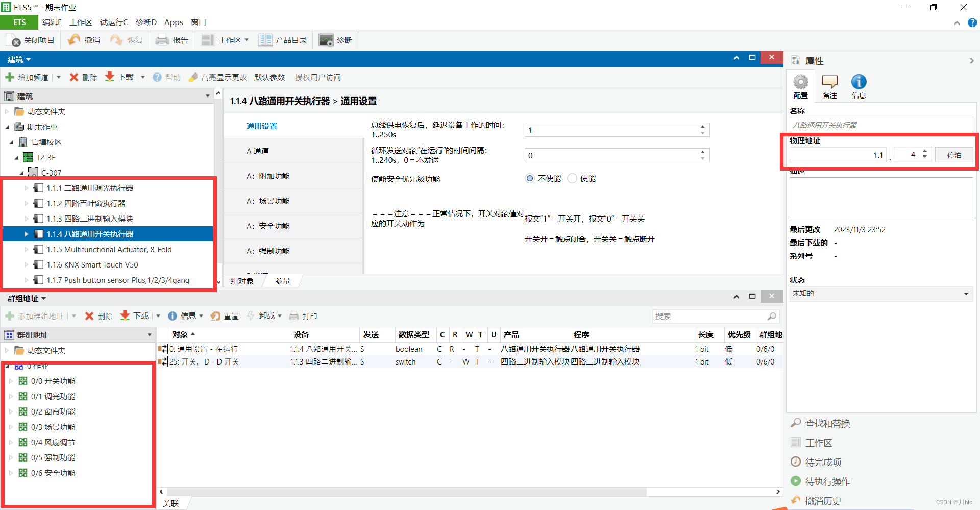980x510 pixels.
Task: Click the 搜索 search field
Action: tap(709, 317)
